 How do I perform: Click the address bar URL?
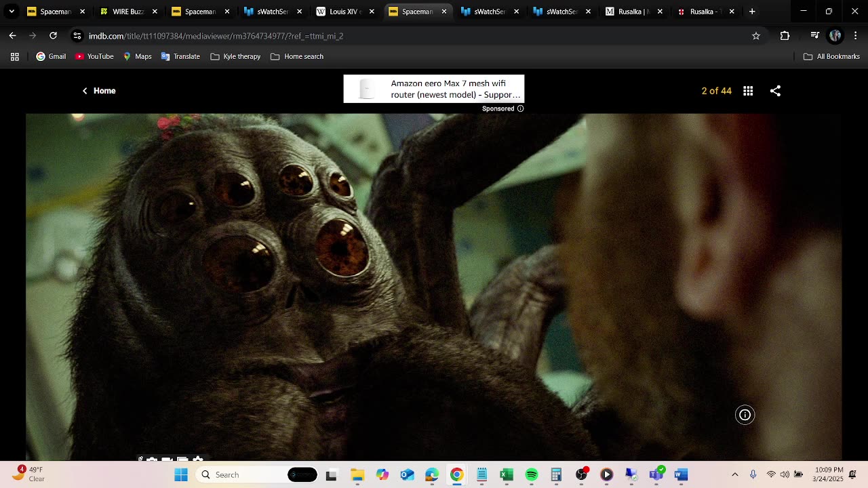tap(216, 36)
